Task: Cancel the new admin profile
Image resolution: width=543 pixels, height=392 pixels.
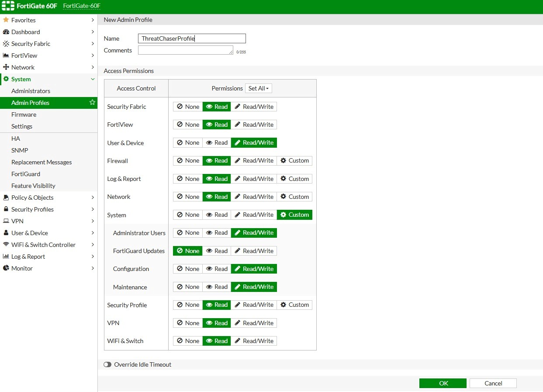Action: (493, 383)
